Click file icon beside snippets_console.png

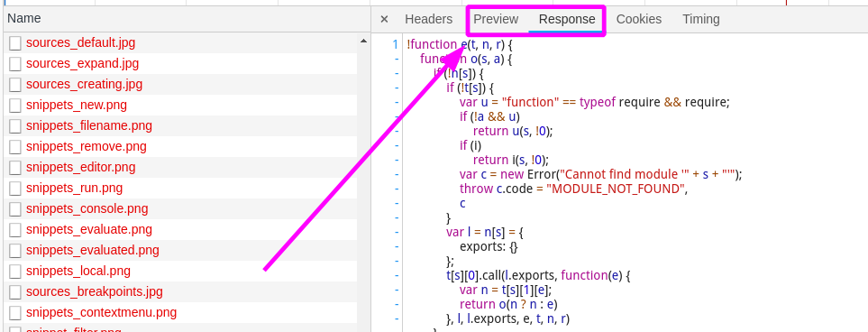point(15,209)
